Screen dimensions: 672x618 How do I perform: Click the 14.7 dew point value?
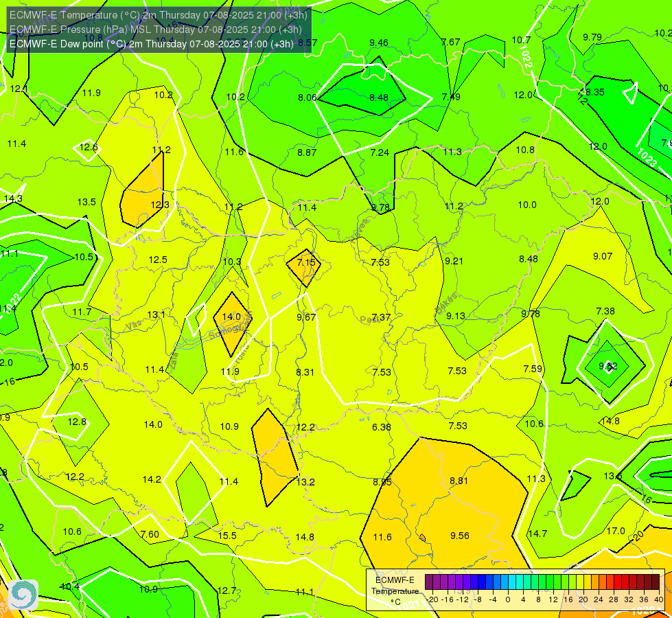coord(537,534)
